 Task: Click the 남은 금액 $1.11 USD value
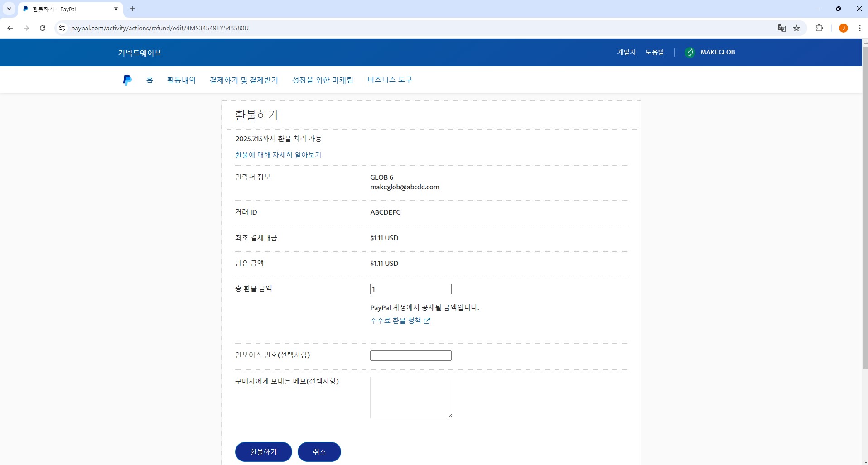(x=384, y=264)
